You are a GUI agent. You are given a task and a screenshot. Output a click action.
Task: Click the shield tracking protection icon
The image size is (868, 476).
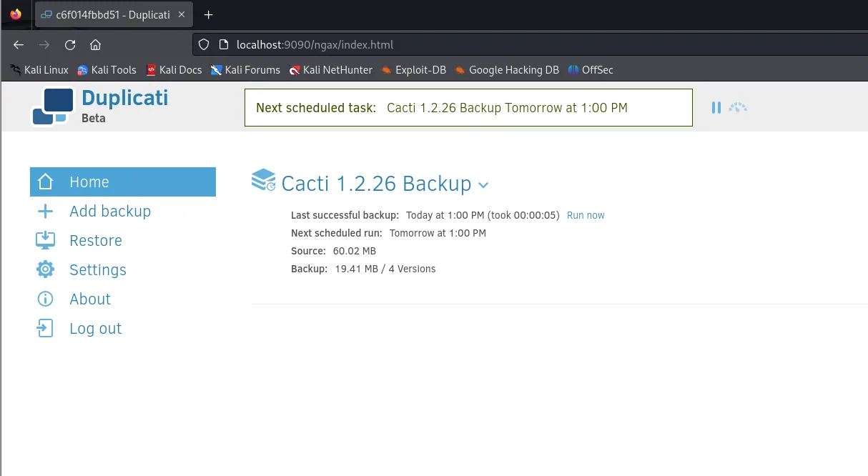[x=204, y=44]
